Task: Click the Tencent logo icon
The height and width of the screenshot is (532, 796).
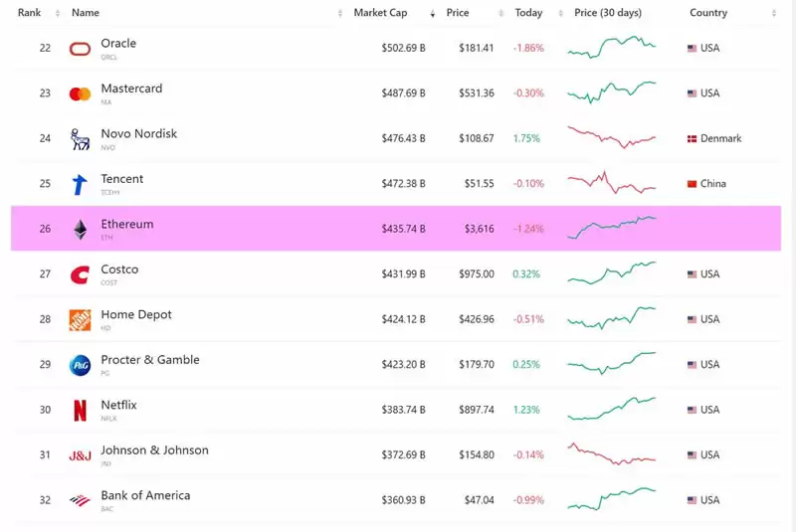Action: coord(80,184)
